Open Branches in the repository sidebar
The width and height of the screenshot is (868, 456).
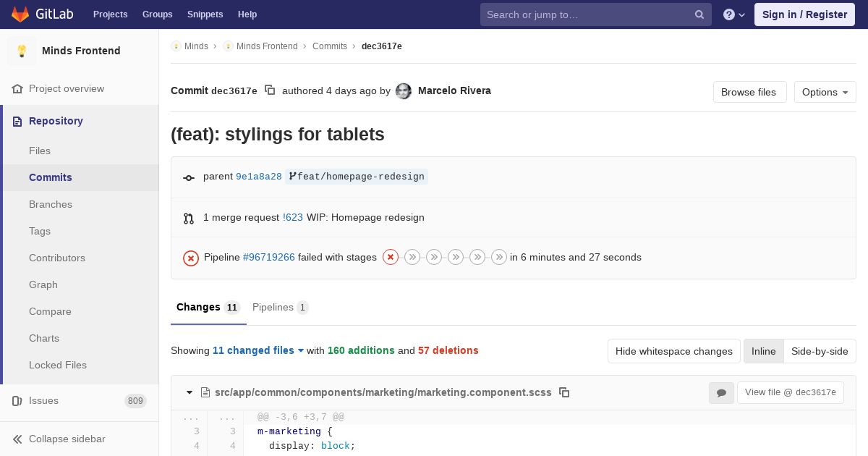click(x=51, y=204)
